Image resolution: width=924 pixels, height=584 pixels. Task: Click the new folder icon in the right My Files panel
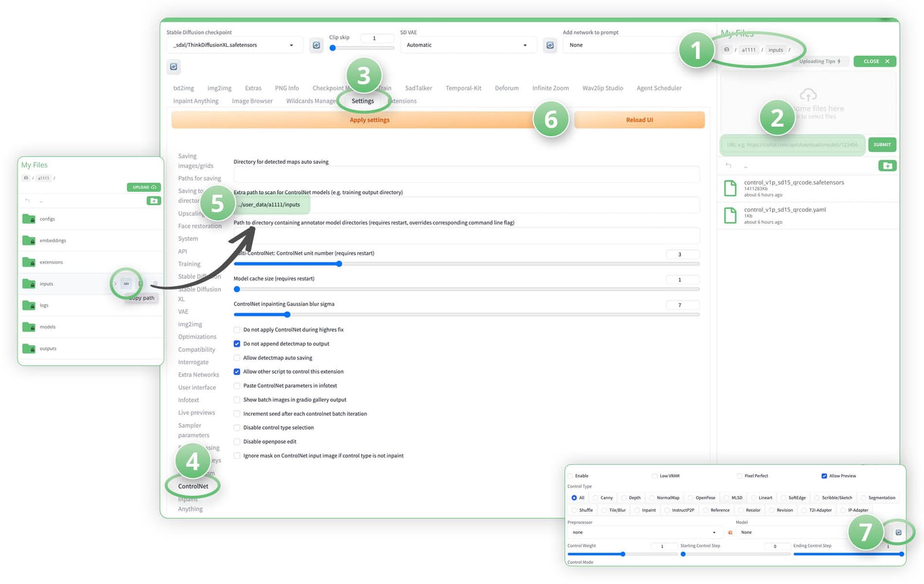pos(887,166)
